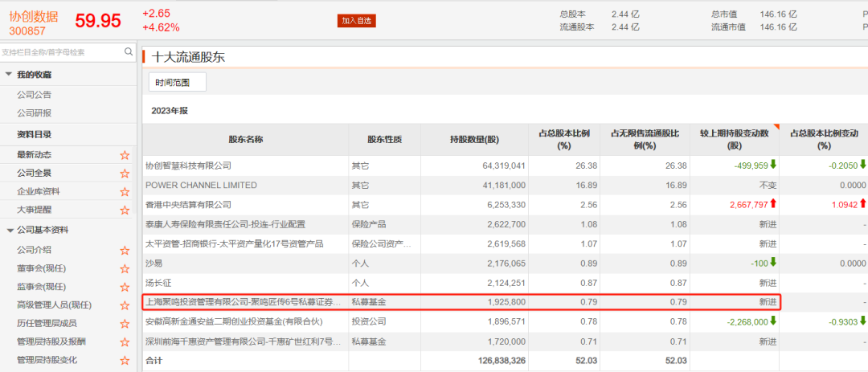The image size is (868, 372).
Task: Click shareholder 泰康人寿保险 投连-行业配置
Action: pyautogui.click(x=225, y=224)
